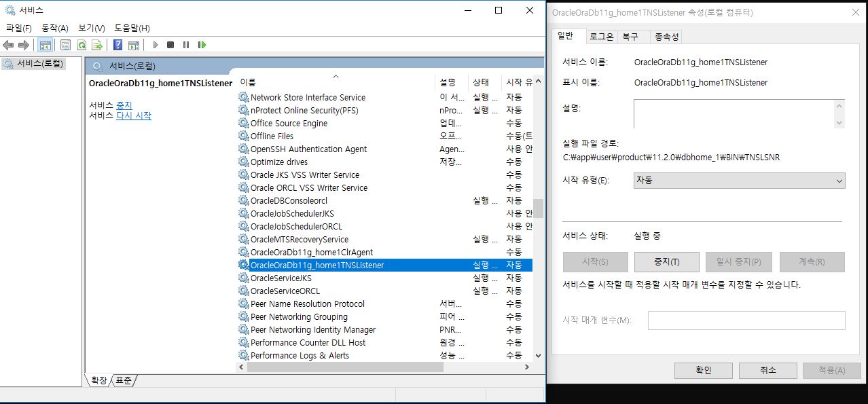This screenshot has width=868, height=404.
Task: Click the Back arrow in Services toolbar
Action: [x=8, y=45]
